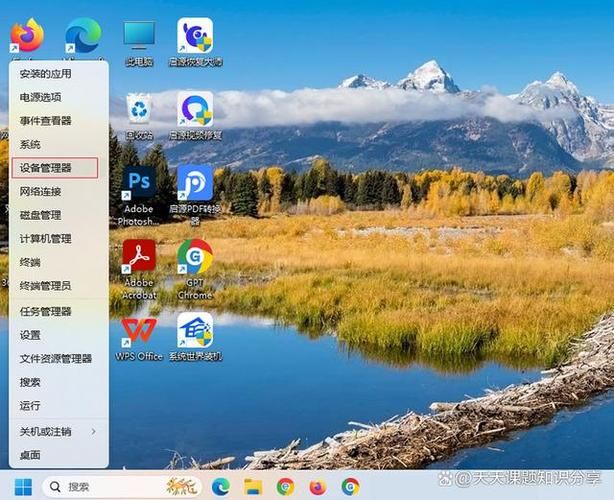Launch 终端管理员 from the menu
The height and width of the screenshot is (500, 614).
(x=59, y=286)
